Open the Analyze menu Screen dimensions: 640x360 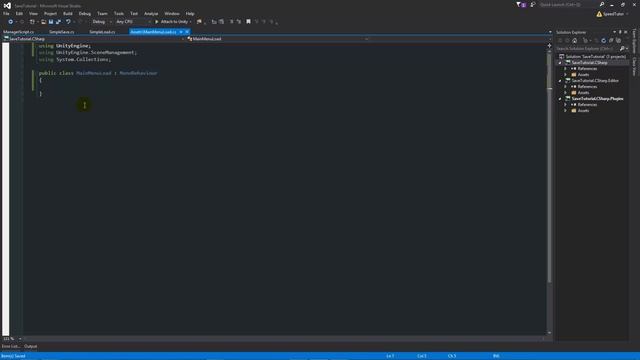click(151, 13)
